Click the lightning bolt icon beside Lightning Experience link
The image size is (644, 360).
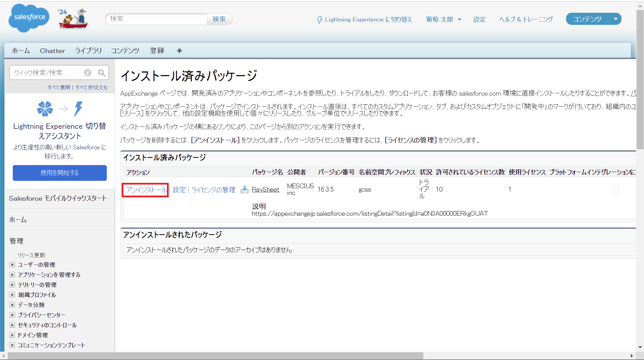(x=319, y=20)
